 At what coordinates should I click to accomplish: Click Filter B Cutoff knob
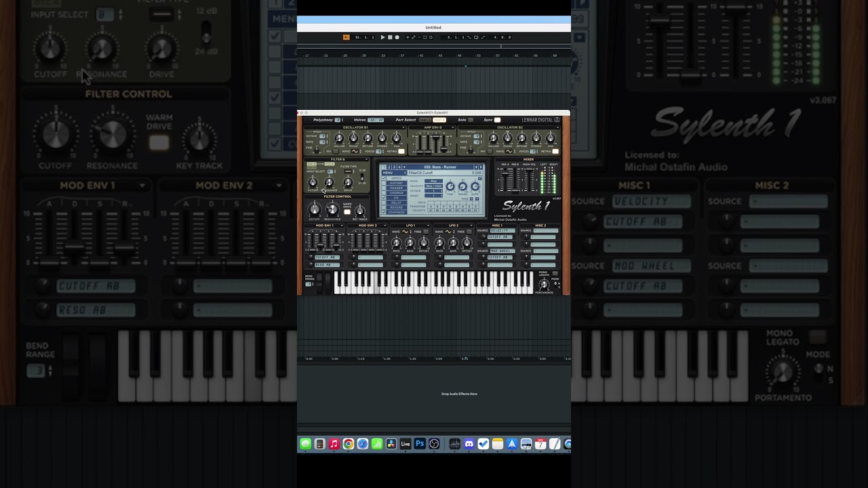tap(313, 182)
